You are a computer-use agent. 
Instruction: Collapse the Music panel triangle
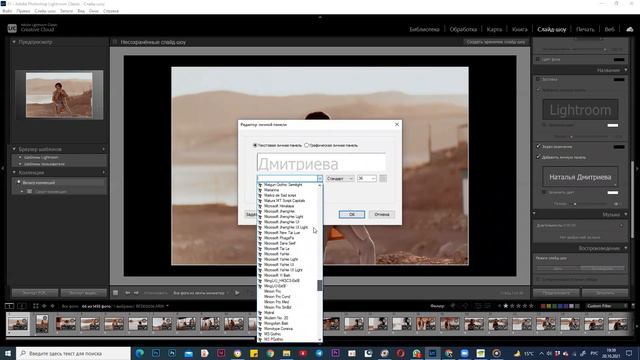(x=626, y=214)
